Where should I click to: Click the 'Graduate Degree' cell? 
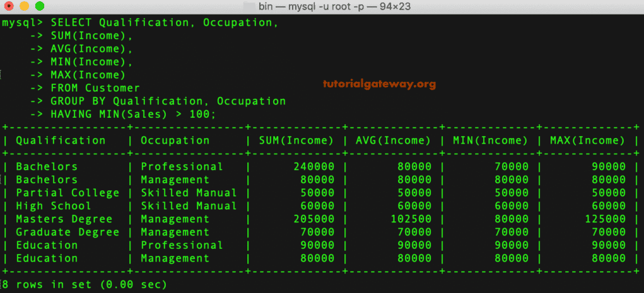coord(67,233)
